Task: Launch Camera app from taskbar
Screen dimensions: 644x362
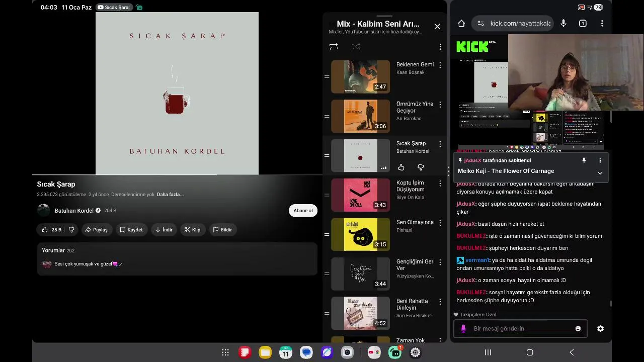Action: pos(347,352)
